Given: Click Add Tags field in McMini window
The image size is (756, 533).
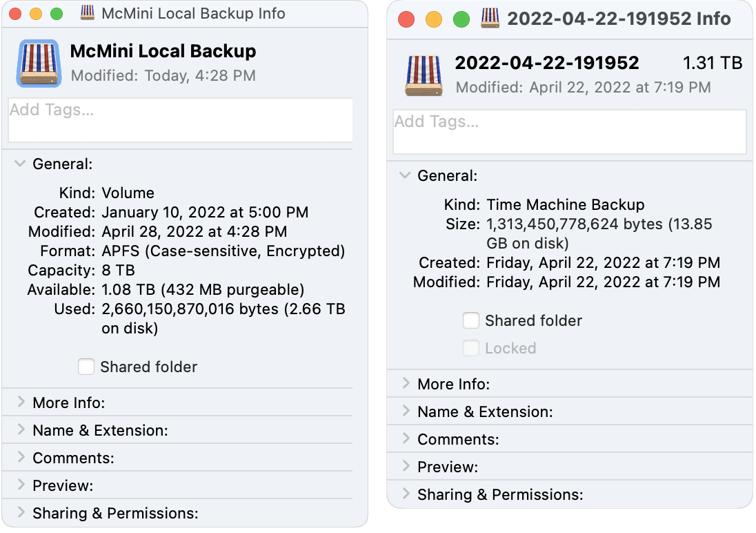Looking at the screenshot, I should (180, 120).
